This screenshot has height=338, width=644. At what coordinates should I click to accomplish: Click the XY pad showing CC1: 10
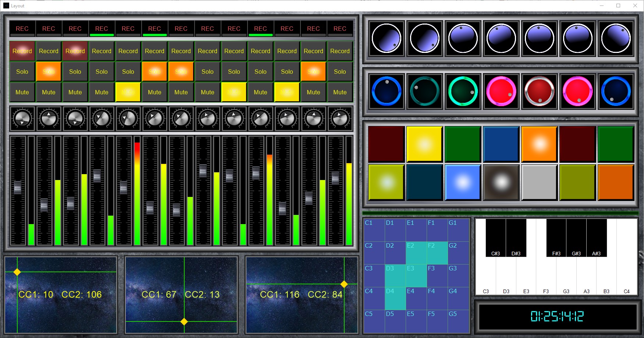click(61, 295)
